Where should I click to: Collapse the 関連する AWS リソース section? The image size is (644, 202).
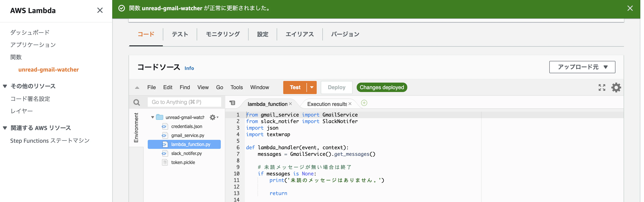click(5, 128)
